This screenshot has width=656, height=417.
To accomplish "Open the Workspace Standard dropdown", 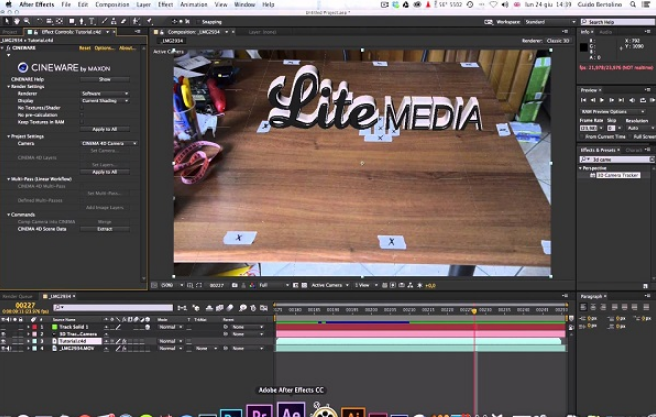I will (550, 22).
